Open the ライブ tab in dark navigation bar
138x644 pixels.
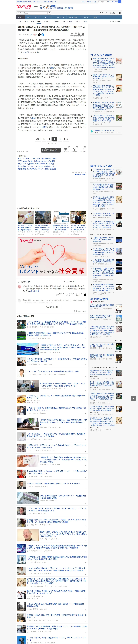(37, 17)
